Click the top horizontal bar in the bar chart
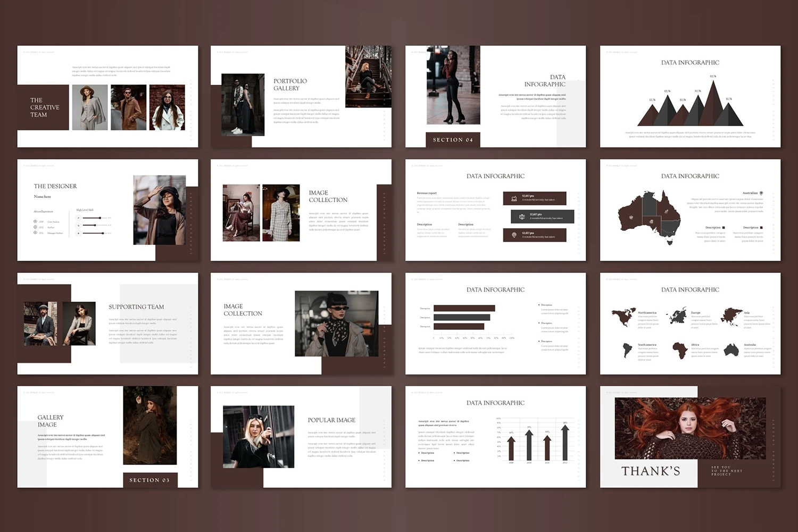The width and height of the screenshot is (798, 532). pos(464,308)
